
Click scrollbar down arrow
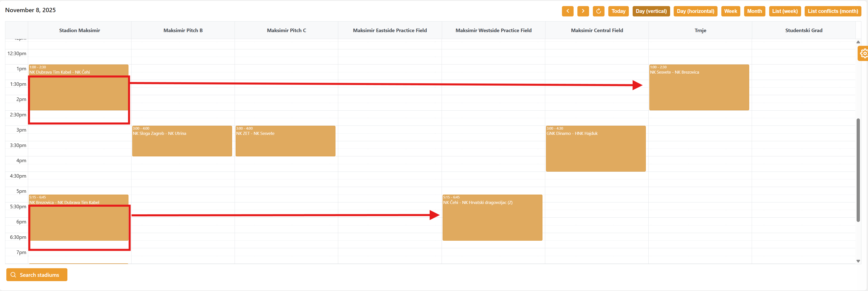point(858,261)
